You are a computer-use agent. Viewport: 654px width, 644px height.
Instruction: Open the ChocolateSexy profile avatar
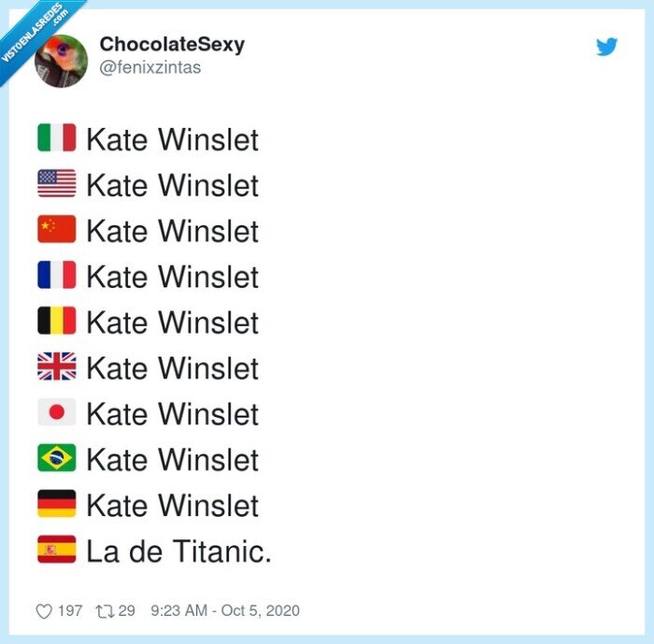[x=62, y=60]
